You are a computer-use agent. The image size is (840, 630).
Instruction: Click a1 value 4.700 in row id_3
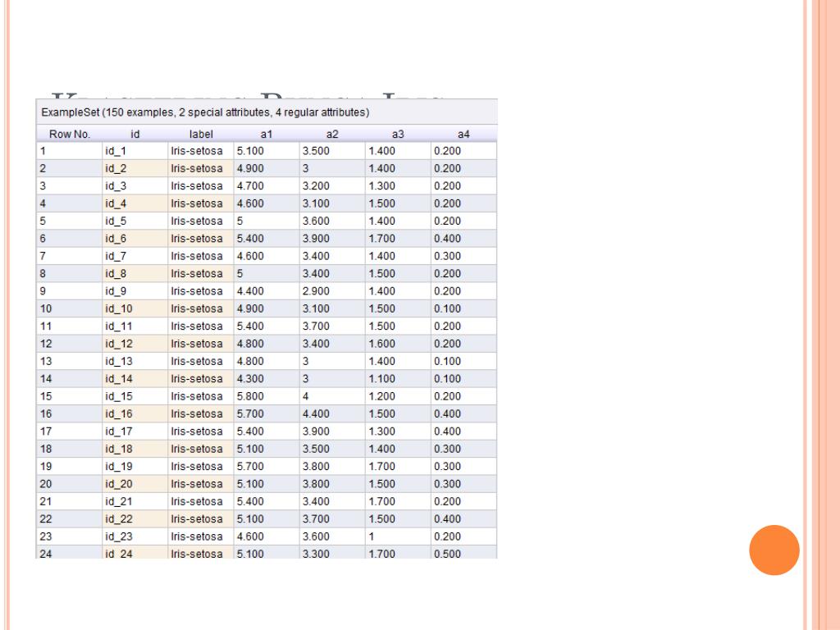[267, 186]
